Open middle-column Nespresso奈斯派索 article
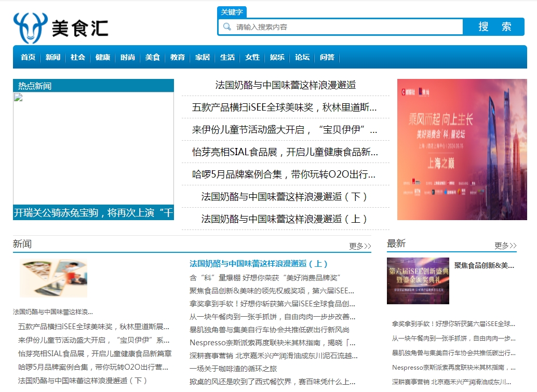The height and width of the screenshot is (392, 537). click(272, 343)
